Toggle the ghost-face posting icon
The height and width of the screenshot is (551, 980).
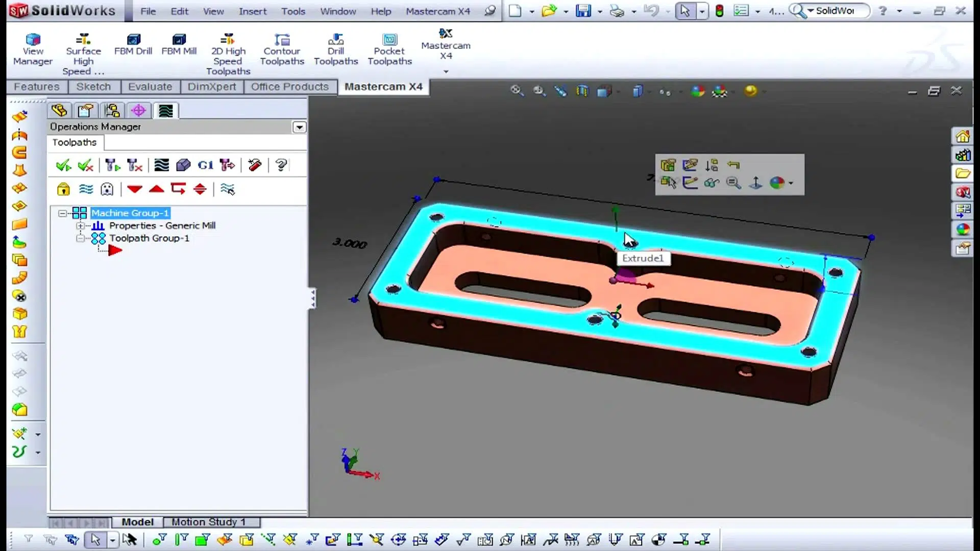pos(107,189)
